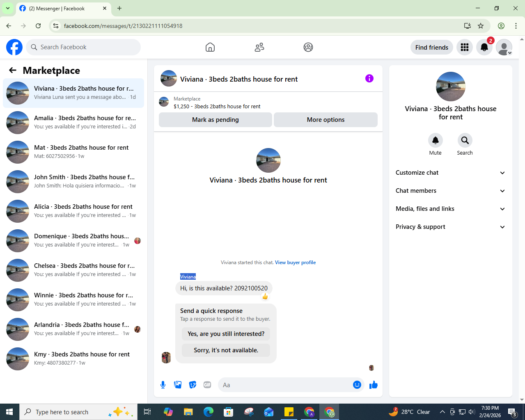
Task: Open Microsoft Edge from taskbar
Action: 209,412
